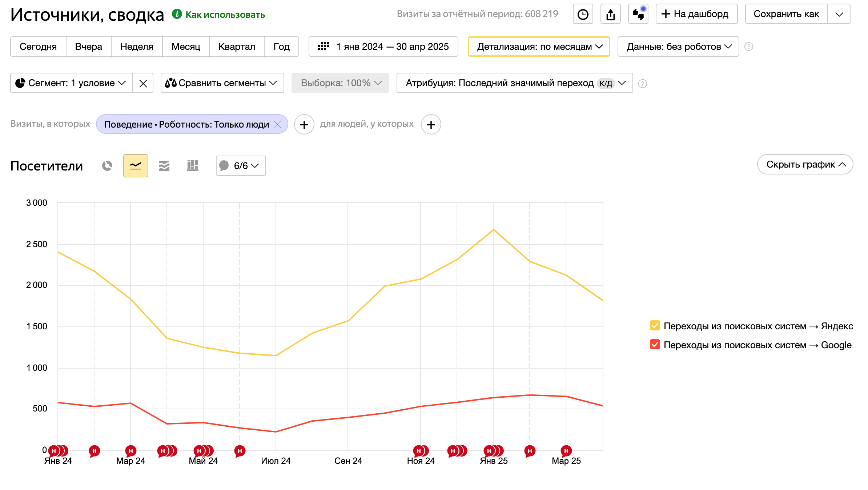
Task: Uncheck the Google search series checkbox
Action: (655, 345)
